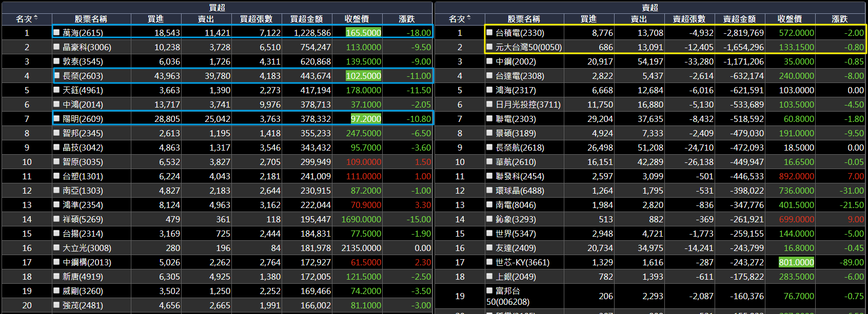Tick the checkbox next to 鴻海(2317)
The width and height of the screenshot is (868, 314).
pyautogui.click(x=490, y=90)
